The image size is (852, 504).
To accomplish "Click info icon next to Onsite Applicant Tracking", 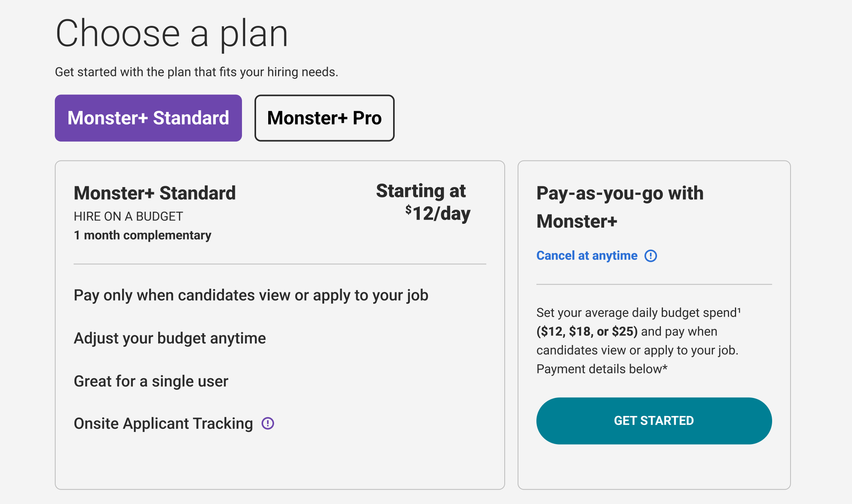I will pyautogui.click(x=268, y=423).
